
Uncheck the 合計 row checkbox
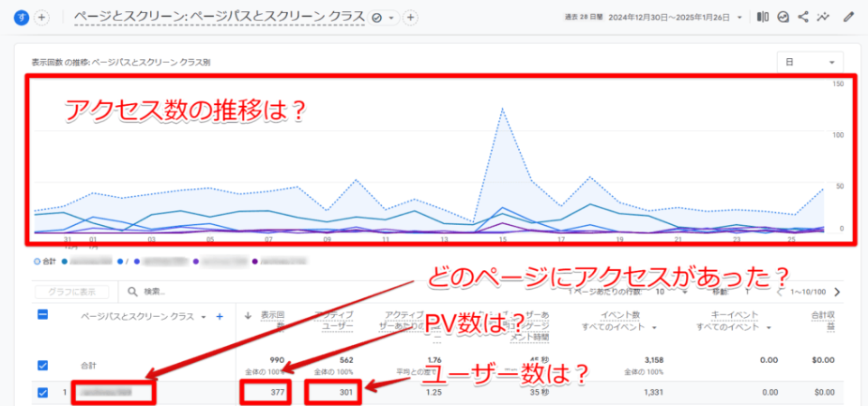42,365
